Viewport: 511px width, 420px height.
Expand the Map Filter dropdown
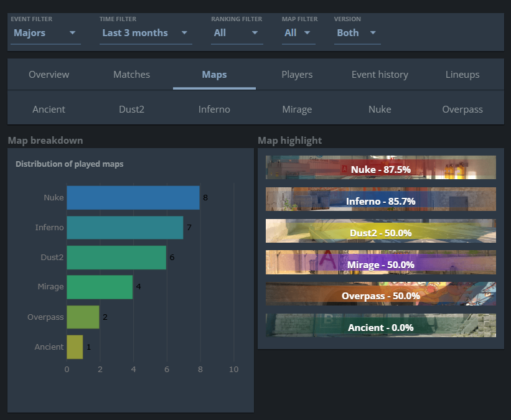tap(298, 33)
